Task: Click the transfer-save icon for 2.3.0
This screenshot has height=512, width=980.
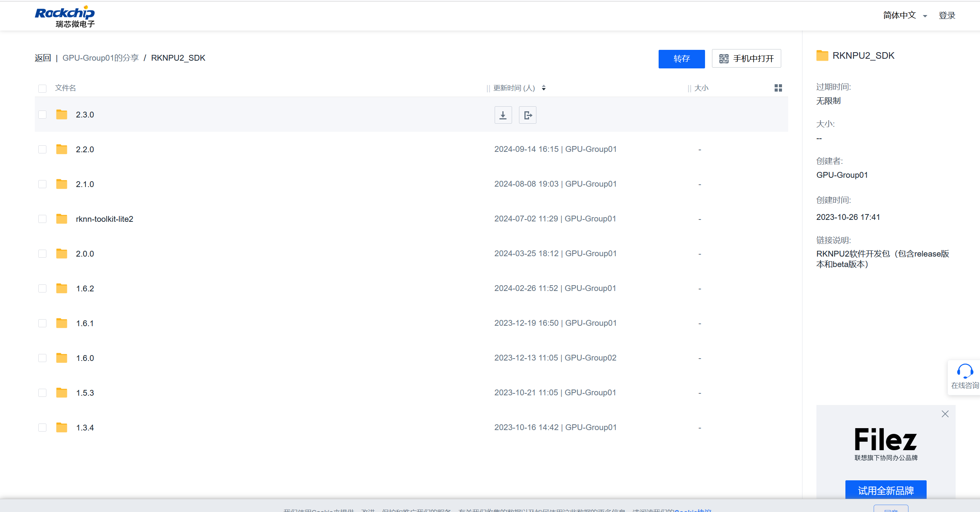Action: (x=528, y=115)
